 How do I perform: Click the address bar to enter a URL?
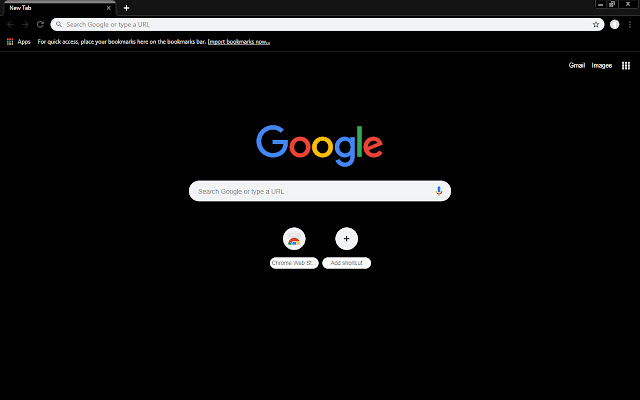tap(327, 24)
